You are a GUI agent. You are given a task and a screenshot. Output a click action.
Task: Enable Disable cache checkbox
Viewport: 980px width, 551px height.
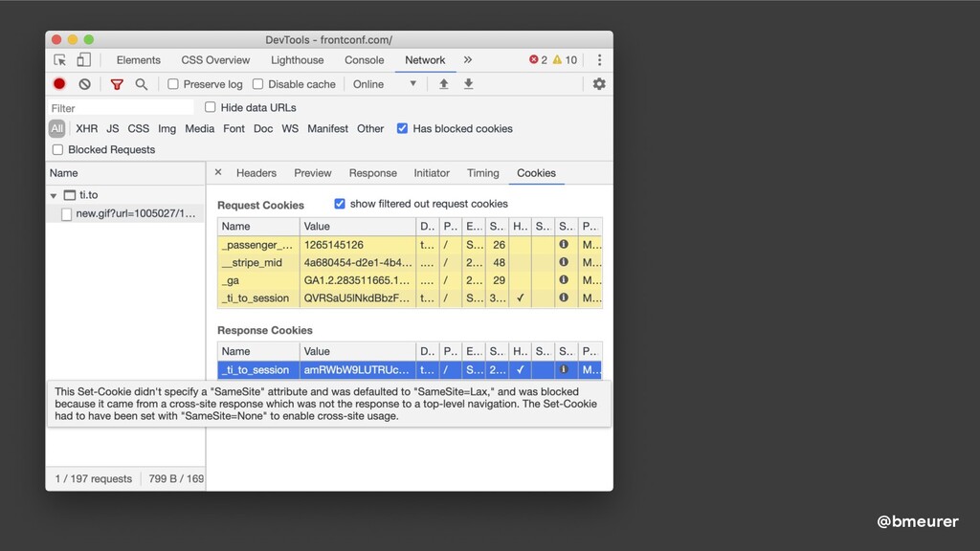[257, 84]
